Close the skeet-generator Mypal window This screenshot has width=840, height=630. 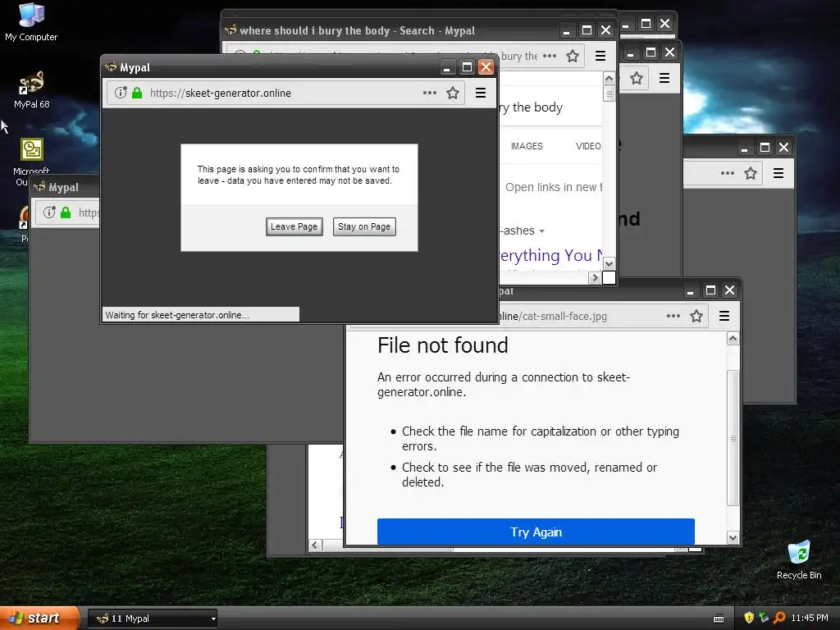(x=486, y=67)
